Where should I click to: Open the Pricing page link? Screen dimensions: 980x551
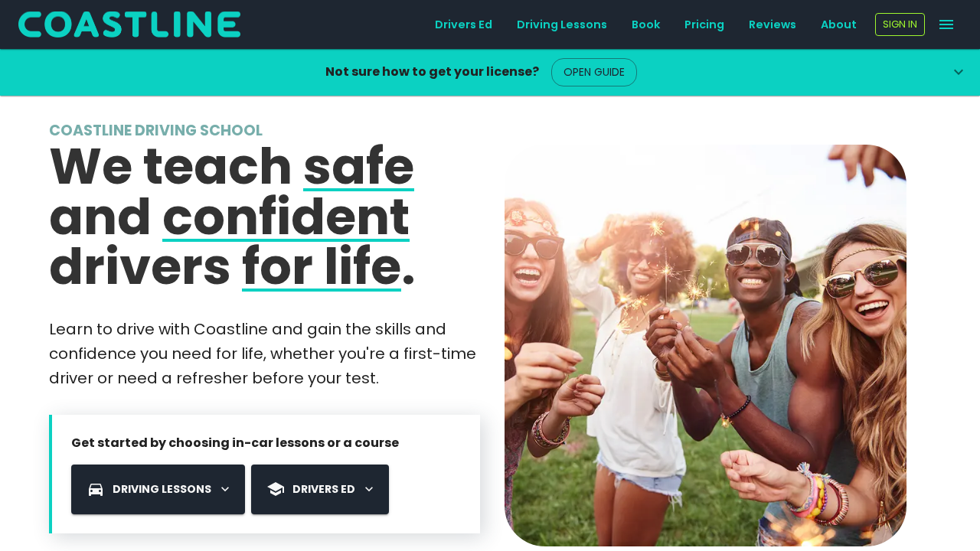pos(704,24)
